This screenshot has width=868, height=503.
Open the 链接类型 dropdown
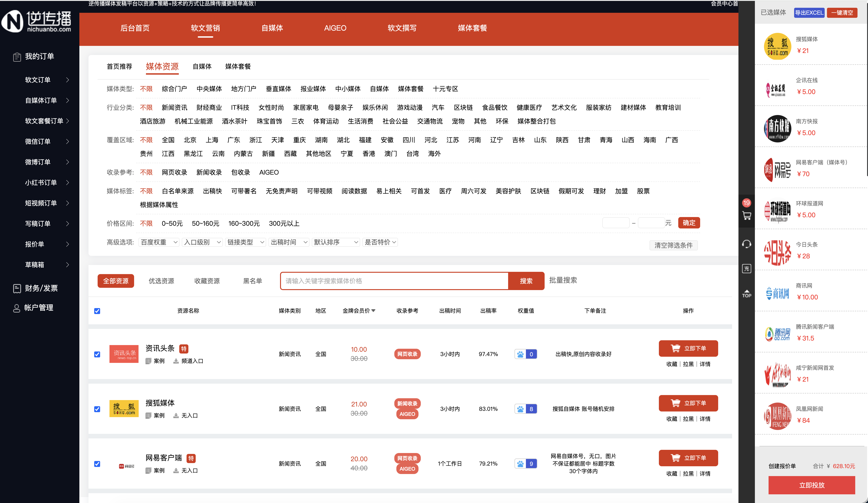click(246, 242)
